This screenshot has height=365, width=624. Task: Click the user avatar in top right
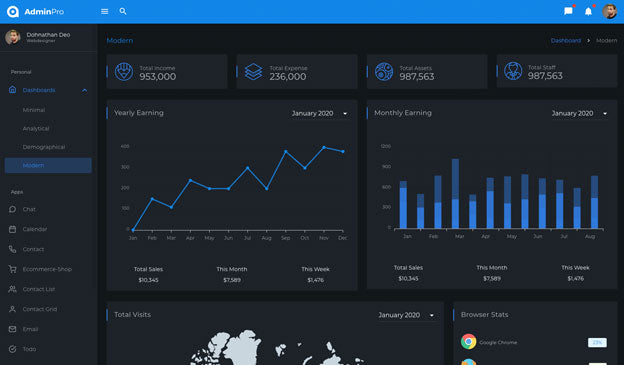(x=609, y=11)
